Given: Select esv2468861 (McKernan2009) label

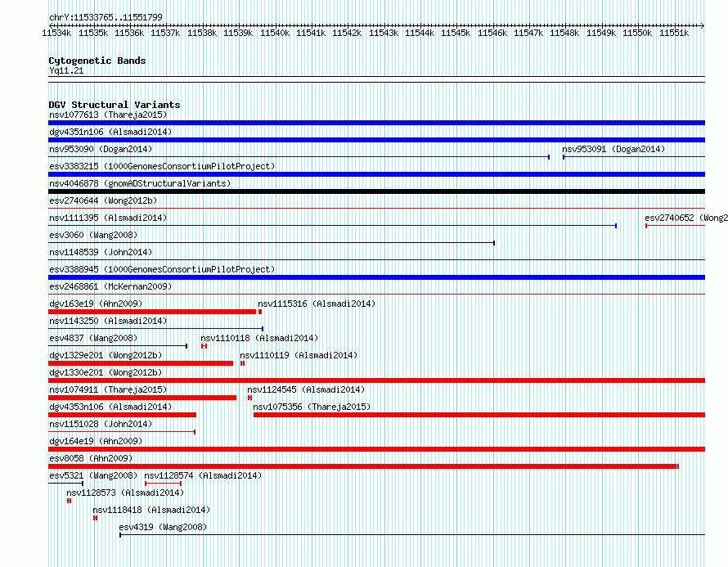Looking at the screenshot, I should coord(110,286).
